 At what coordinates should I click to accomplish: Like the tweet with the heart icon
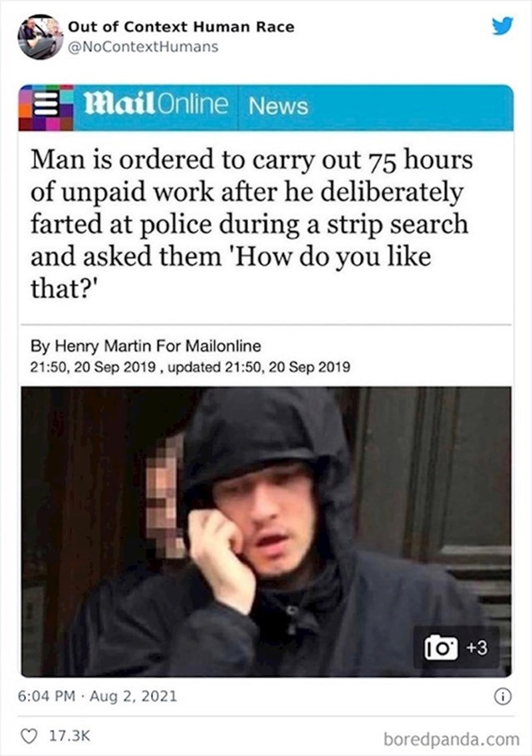tap(30, 736)
